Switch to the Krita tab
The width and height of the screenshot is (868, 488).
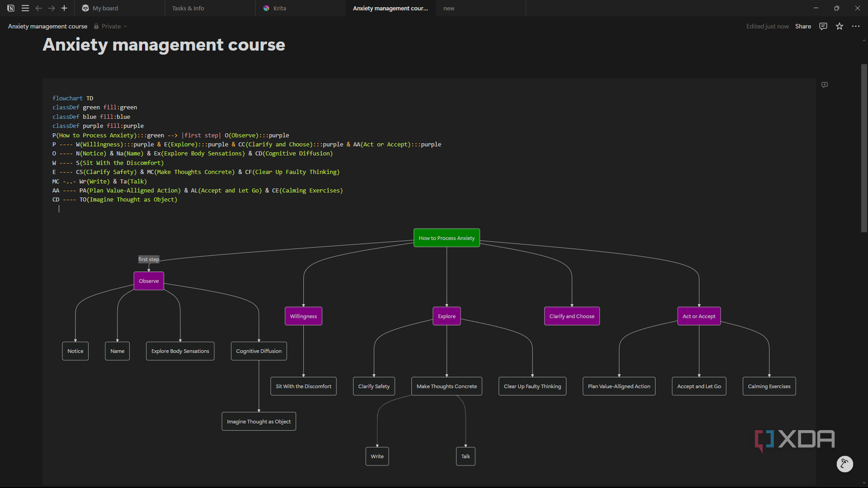279,8
